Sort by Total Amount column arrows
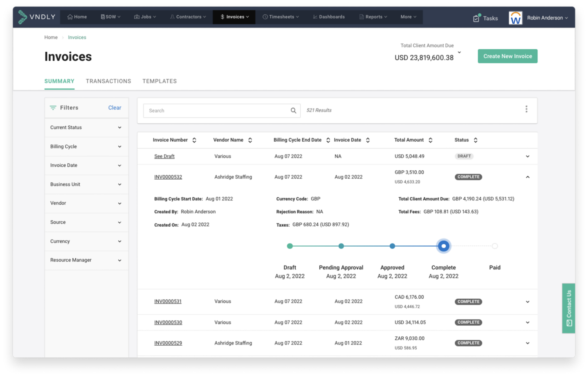The height and width of the screenshot is (377, 588). tap(430, 140)
